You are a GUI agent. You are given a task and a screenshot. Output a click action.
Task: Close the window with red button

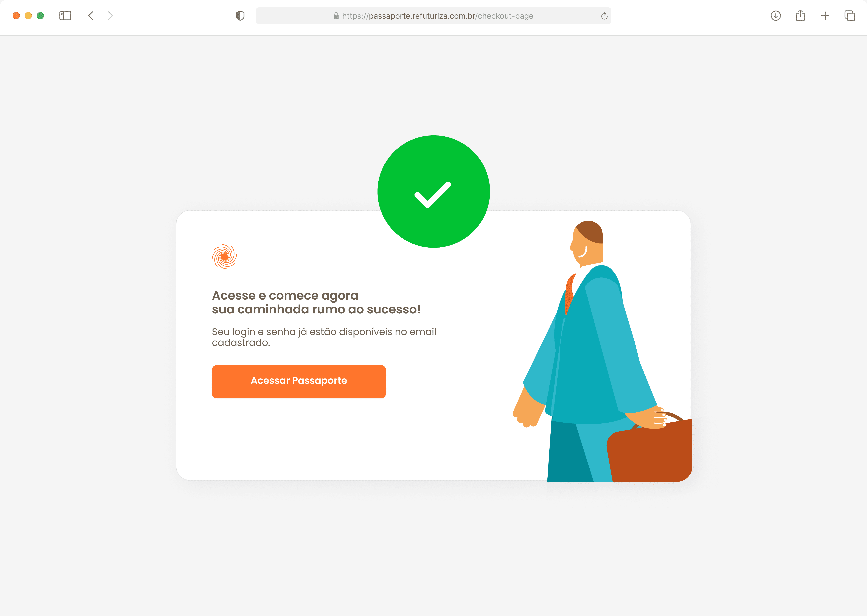click(x=16, y=15)
